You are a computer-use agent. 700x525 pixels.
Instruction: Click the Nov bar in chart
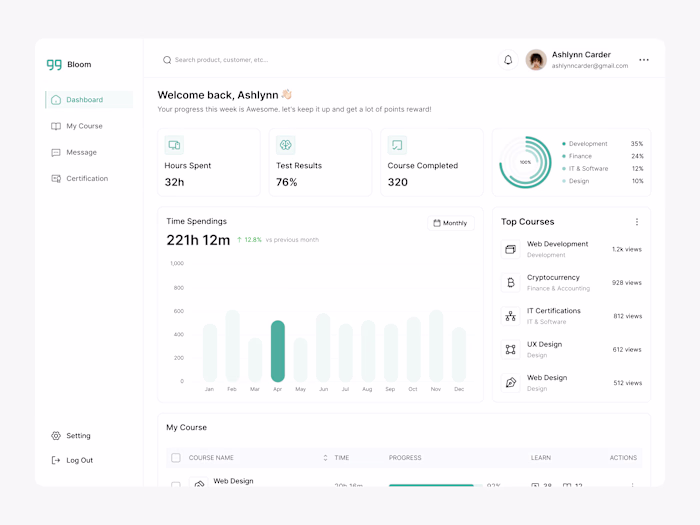tap(436, 346)
